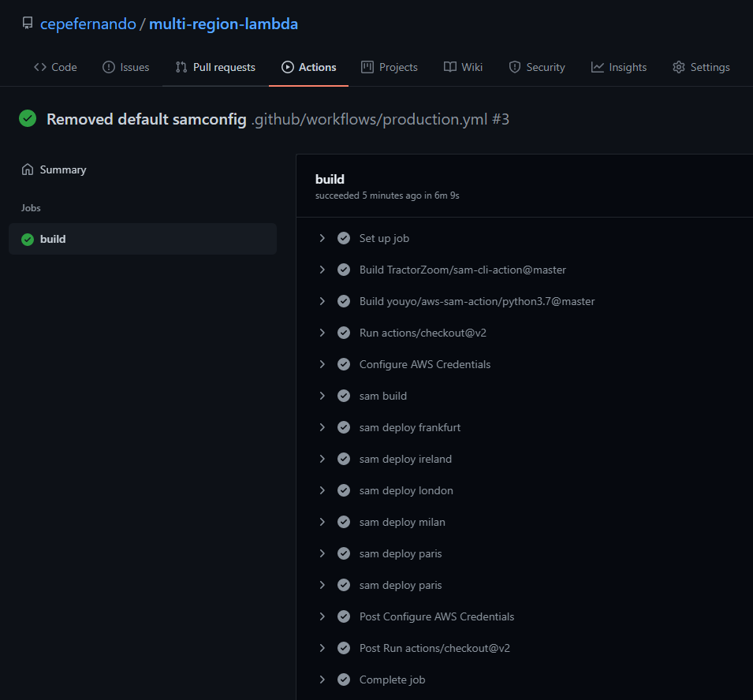Click the repository icon beside cepefernando

pyautogui.click(x=28, y=23)
